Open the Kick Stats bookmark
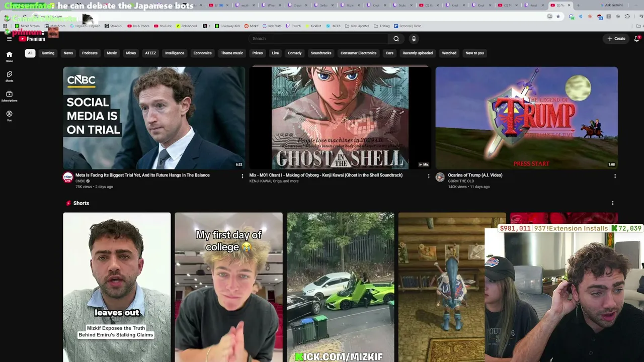This screenshot has width=644, height=362. [272, 26]
